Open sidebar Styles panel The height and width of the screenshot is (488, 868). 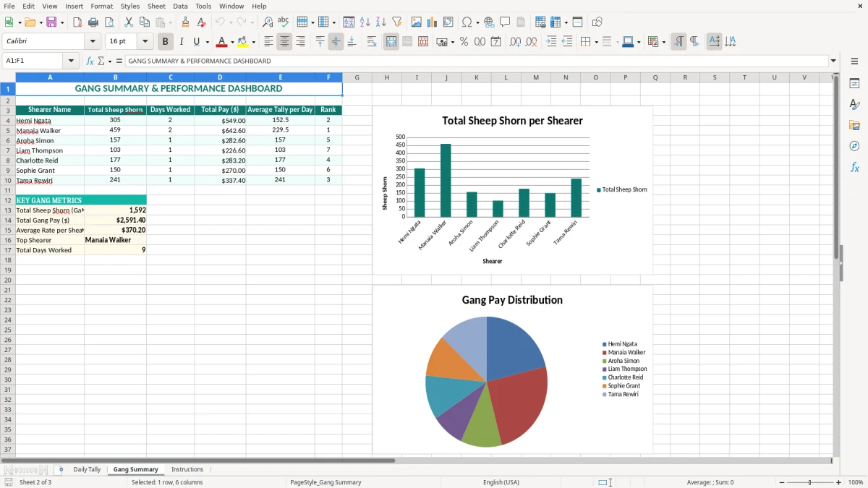854,104
